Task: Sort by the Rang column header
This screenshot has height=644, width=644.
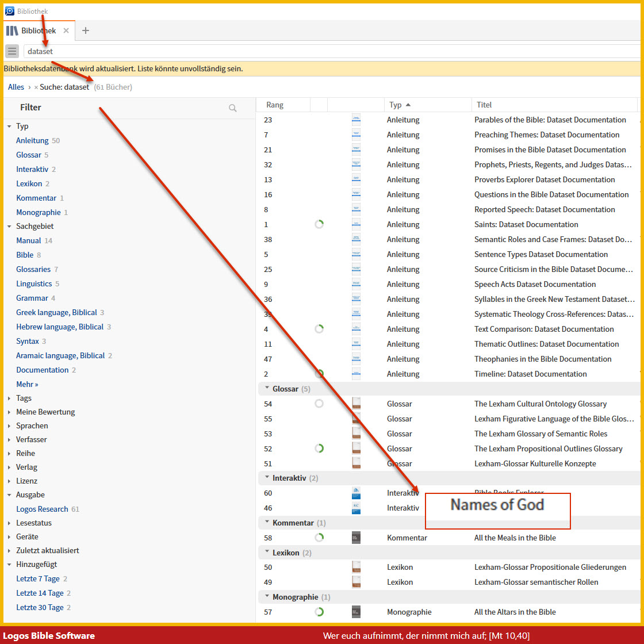Action: (x=274, y=105)
